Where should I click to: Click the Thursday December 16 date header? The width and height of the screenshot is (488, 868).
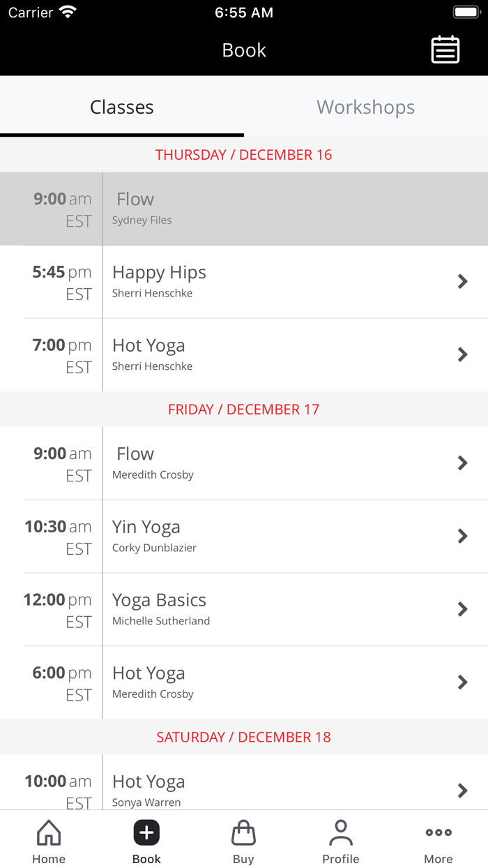tap(243, 154)
